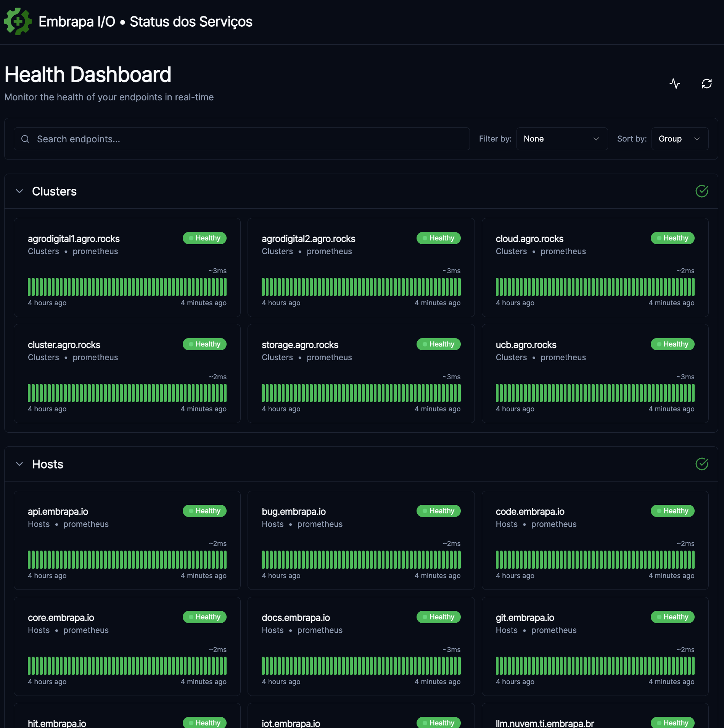Screen dimensions: 724x728
Task: Click Healthy badge on core.embrapa.io card
Action: click(x=204, y=617)
